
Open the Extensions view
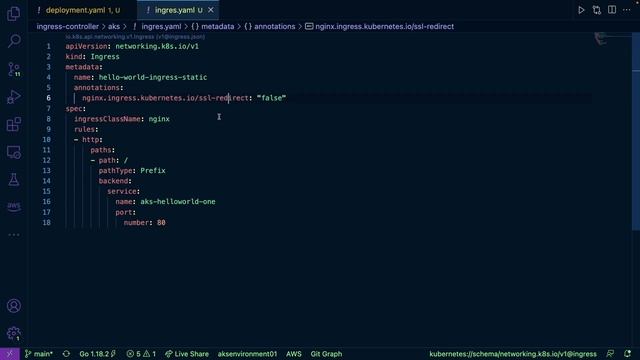(x=13, y=124)
